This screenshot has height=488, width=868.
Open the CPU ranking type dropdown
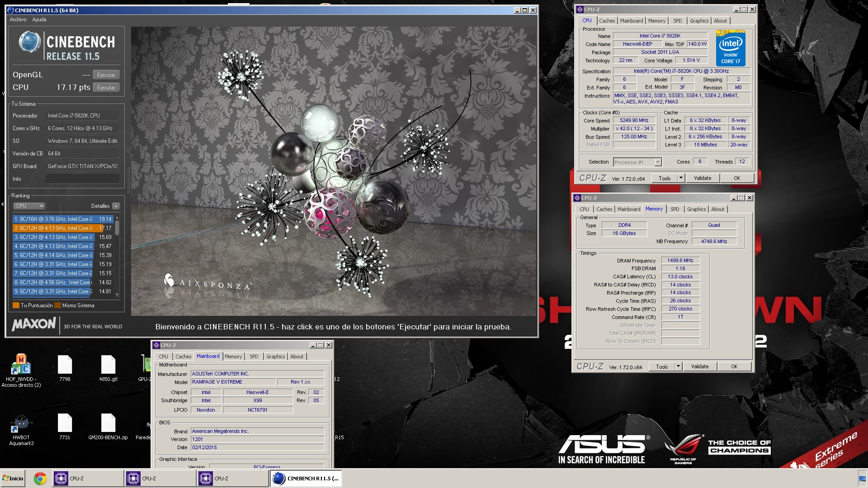tap(29, 206)
